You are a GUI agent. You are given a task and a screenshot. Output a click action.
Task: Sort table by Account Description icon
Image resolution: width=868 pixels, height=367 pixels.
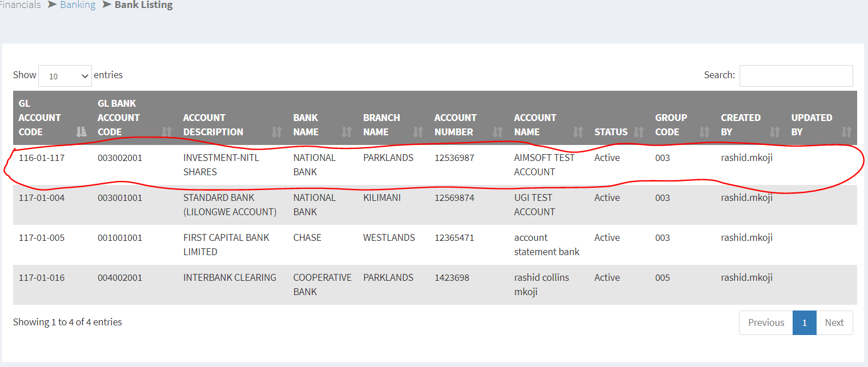click(x=277, y=132)
